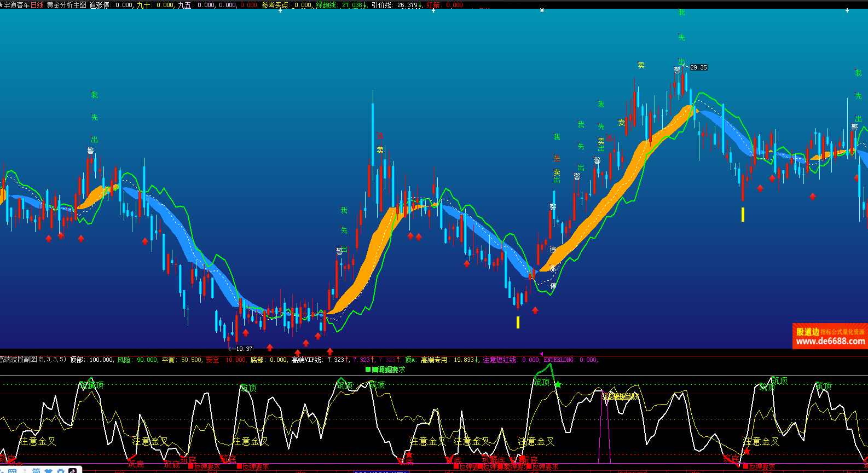Click the 29.35 high price label
Viewport: 868px width, 473px height.
coord(698,67)
